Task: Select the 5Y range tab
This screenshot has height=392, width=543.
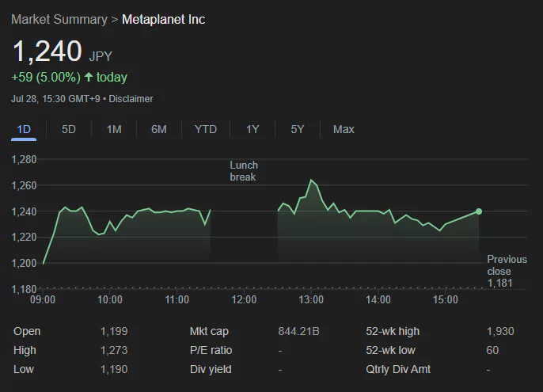Action: pos(298,129)
